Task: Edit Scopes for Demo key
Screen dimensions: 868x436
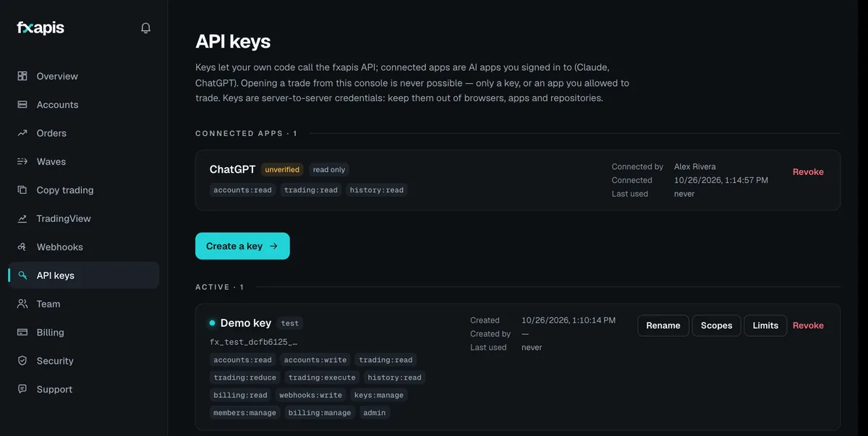Action: pos(717,325)
